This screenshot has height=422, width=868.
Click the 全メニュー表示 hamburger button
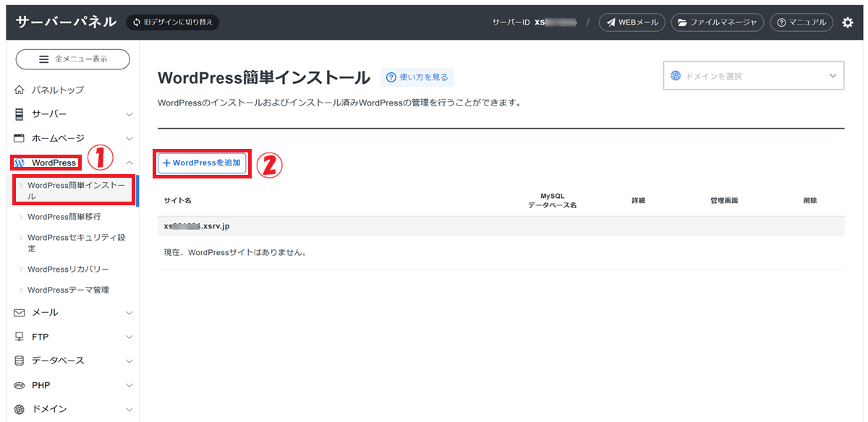pos(72,59)
